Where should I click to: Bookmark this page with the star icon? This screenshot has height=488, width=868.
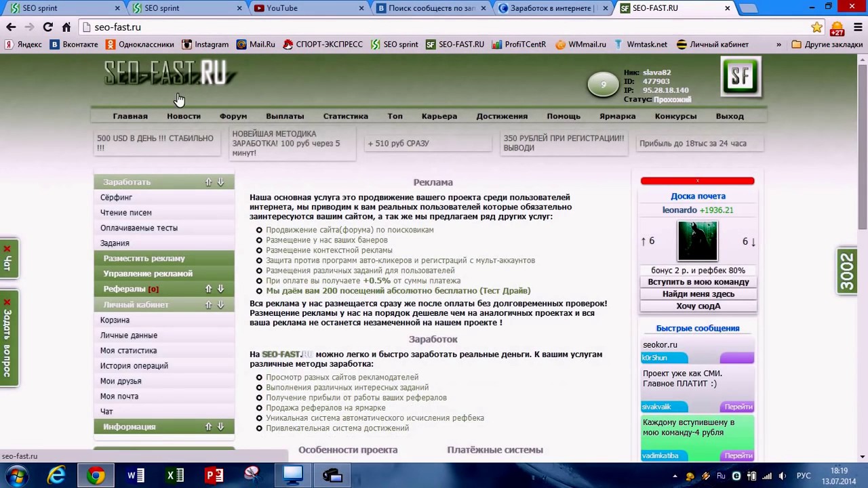click(x=816, y=27)
